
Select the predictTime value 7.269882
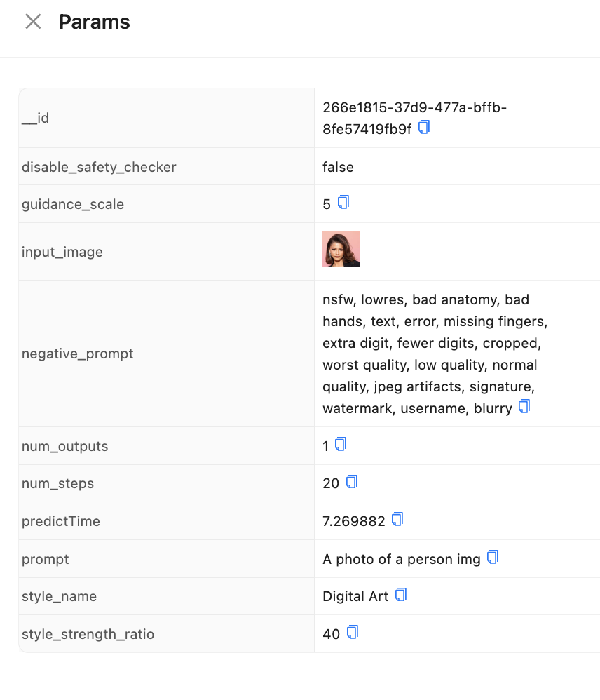click(x=354, y=521)
